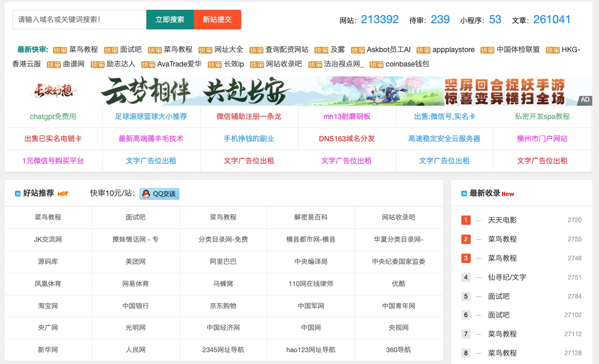Image resolution: width=599 pixels, height=364 pixels.
Task: Open 解密易百科 in recommended sites
Action: [311, 218]
